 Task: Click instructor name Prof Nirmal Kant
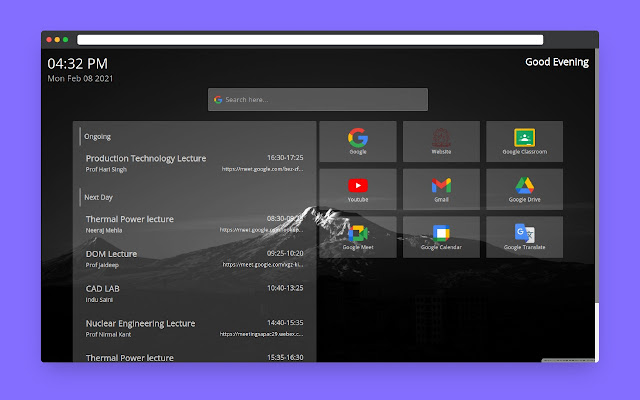tap(108, 334)
